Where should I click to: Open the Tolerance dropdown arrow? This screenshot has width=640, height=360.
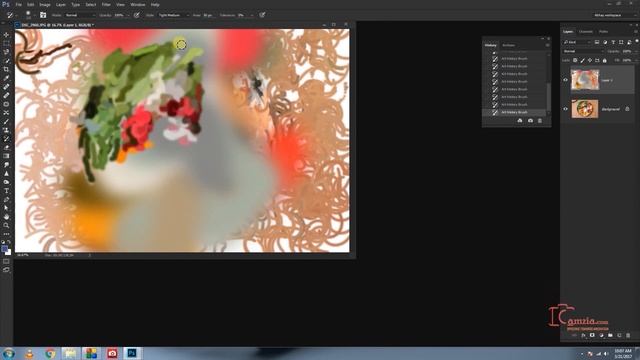coord(252,15)
